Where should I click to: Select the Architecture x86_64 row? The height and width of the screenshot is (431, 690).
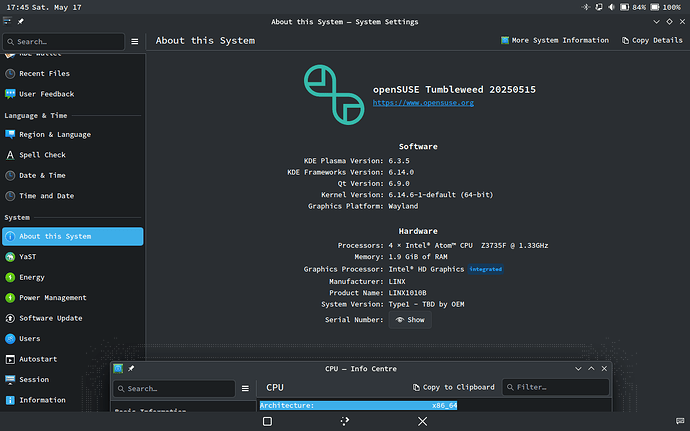click(x=358, y=405)
